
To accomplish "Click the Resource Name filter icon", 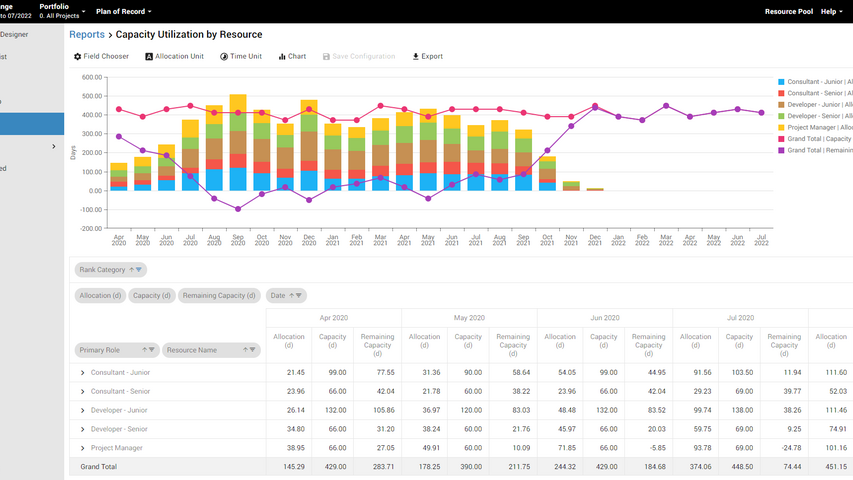I will point(253,350).
